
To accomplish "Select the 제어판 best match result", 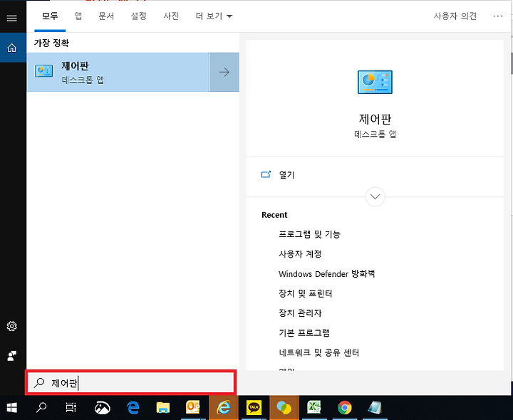I will pos(118,72).
